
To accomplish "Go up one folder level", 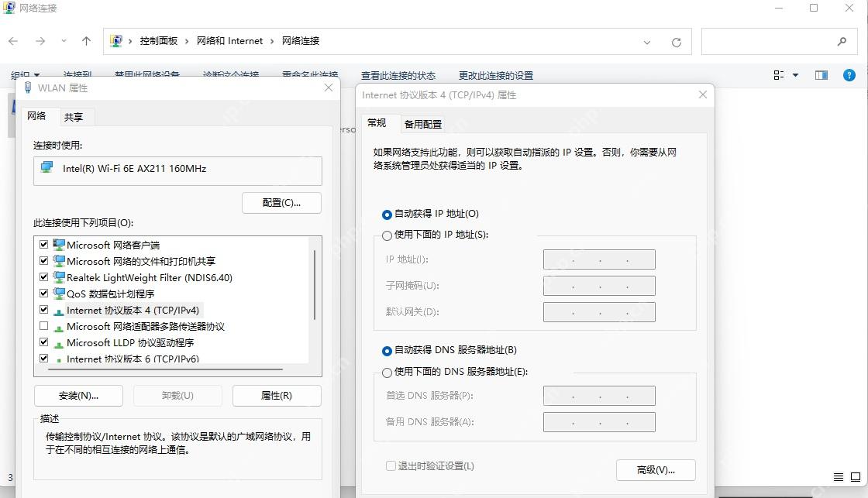I will pos(86,41).
